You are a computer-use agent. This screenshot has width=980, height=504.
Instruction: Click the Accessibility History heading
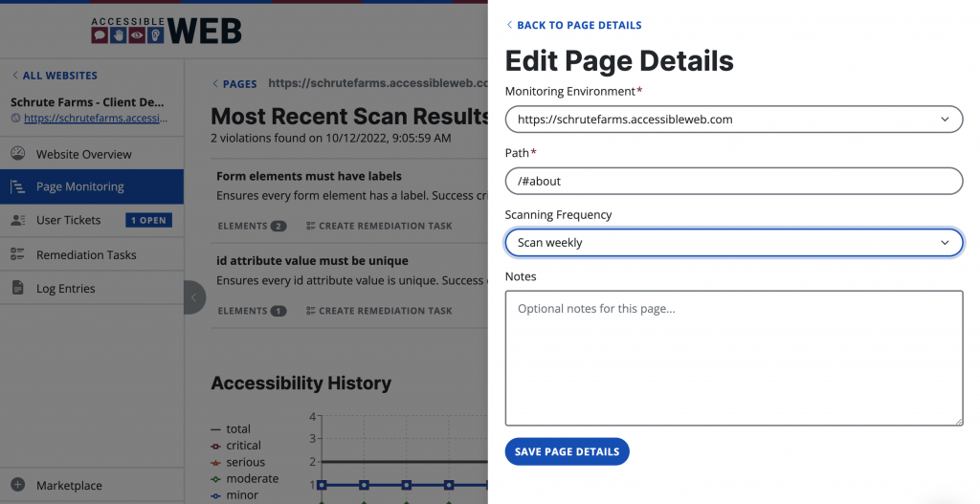pyautogui.click(x=301, y=383)
